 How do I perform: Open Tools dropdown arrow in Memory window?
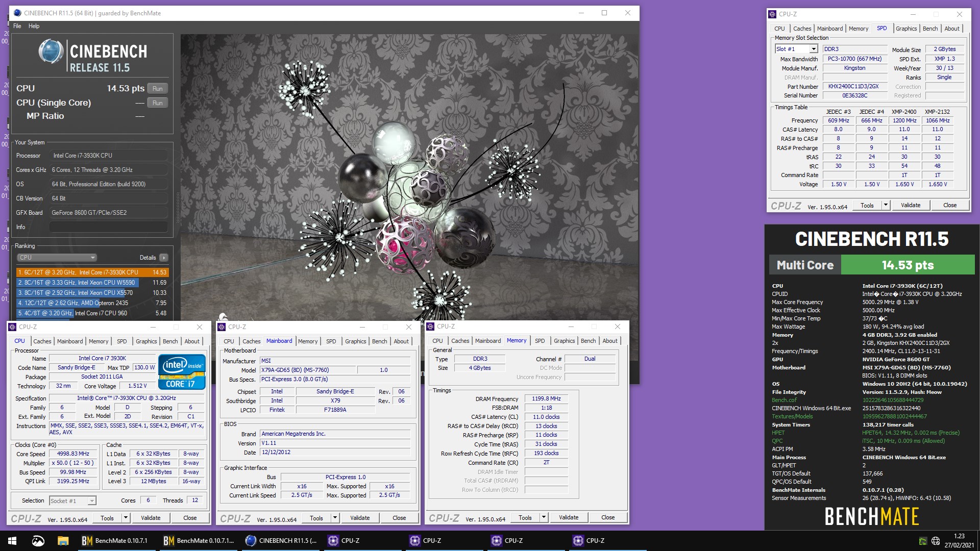(x=544, y=517)
